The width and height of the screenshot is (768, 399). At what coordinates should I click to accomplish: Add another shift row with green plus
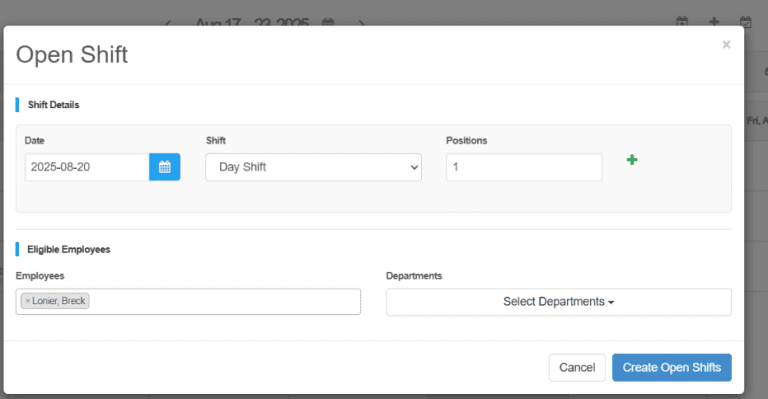tap(632, 160)
